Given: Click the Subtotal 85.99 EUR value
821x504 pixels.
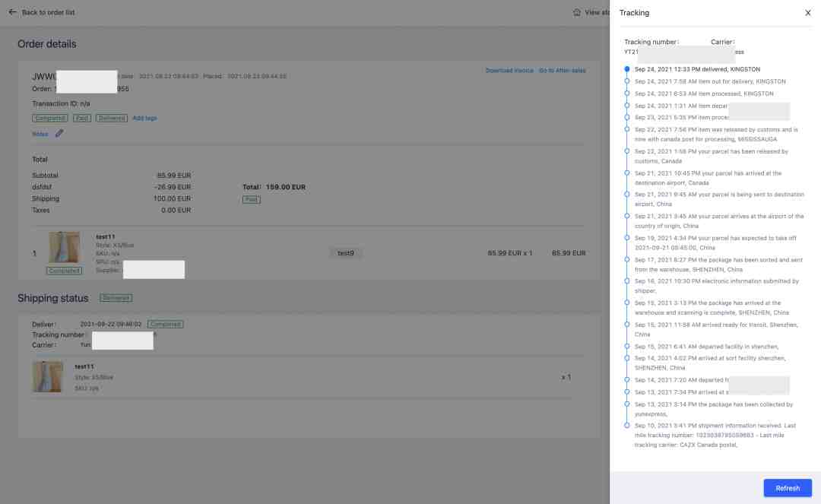Looking at the screenshot, I should point(174,176).
